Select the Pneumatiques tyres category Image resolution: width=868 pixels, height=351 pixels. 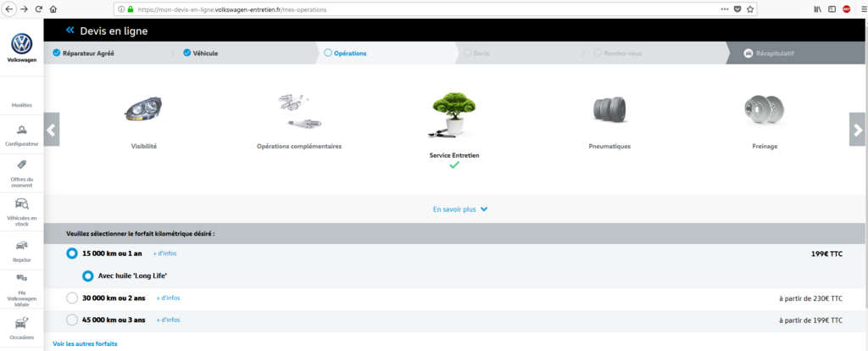tap(609, 122)
